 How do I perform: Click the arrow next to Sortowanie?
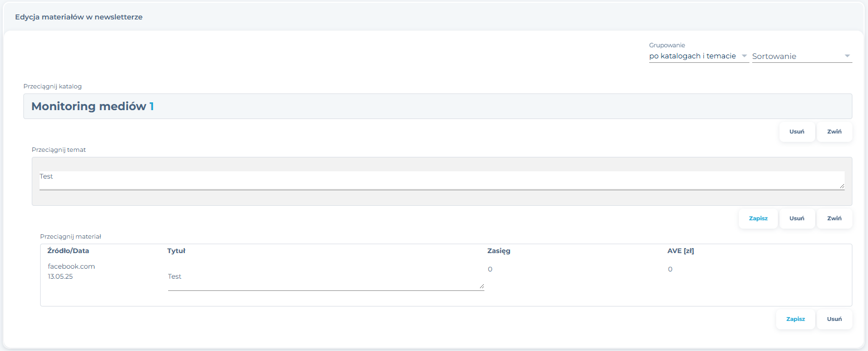(x=847, y=56)
